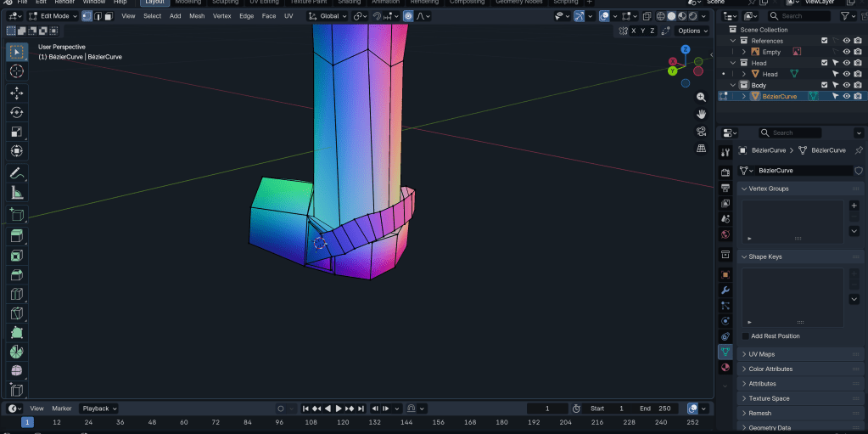Expand the UV Maps panel
This screenshot has width=868, height=434.
(761, 354)
